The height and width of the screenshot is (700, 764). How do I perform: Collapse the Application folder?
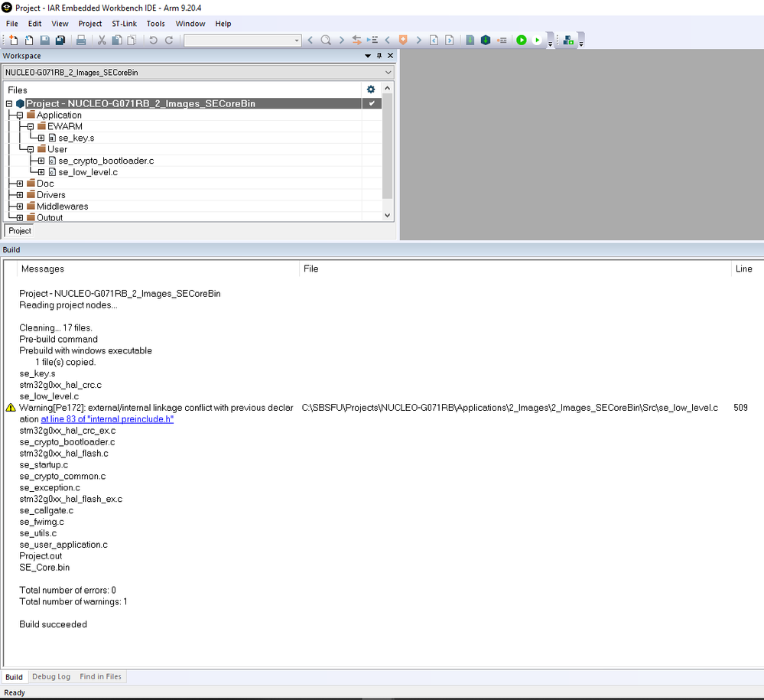click(x=20, y=116)
